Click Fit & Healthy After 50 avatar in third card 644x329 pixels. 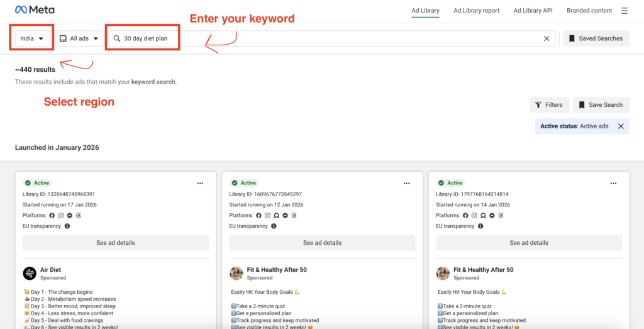click(x=443, y=273)
